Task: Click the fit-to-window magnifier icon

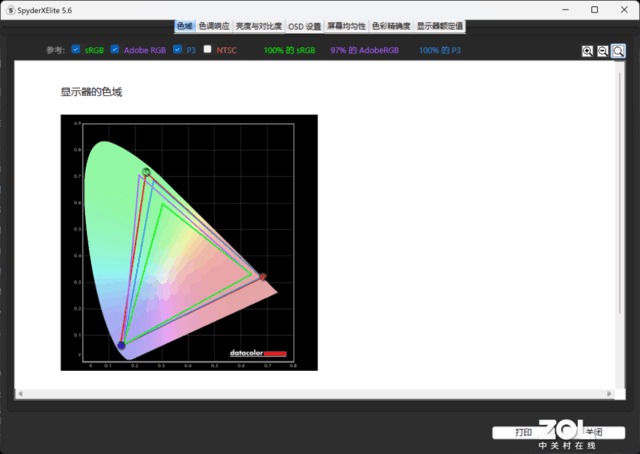Action: [618, 51]
